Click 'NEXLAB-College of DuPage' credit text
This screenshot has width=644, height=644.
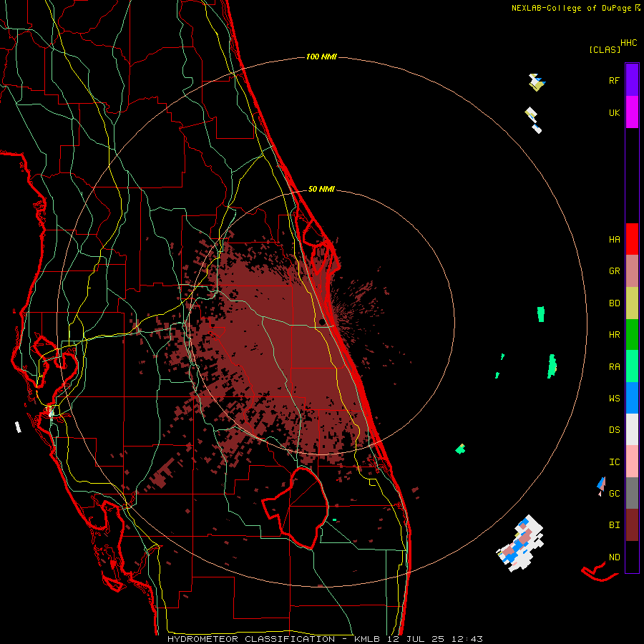point(571,8)
